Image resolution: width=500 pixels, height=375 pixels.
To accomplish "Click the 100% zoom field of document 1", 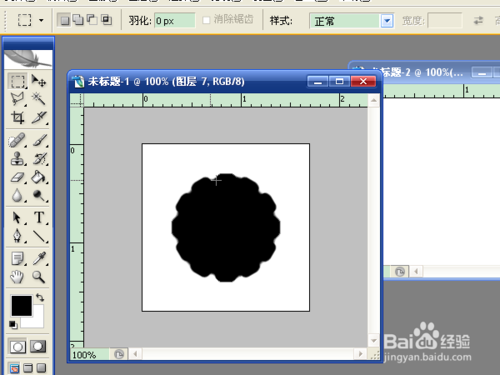I will point(89,355).
